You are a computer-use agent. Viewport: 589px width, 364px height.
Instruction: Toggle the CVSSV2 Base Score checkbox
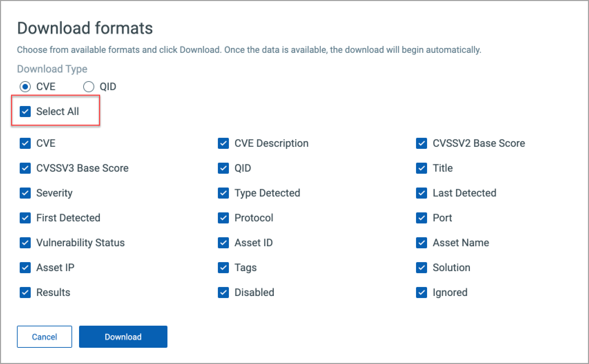[x=422, y=143]
